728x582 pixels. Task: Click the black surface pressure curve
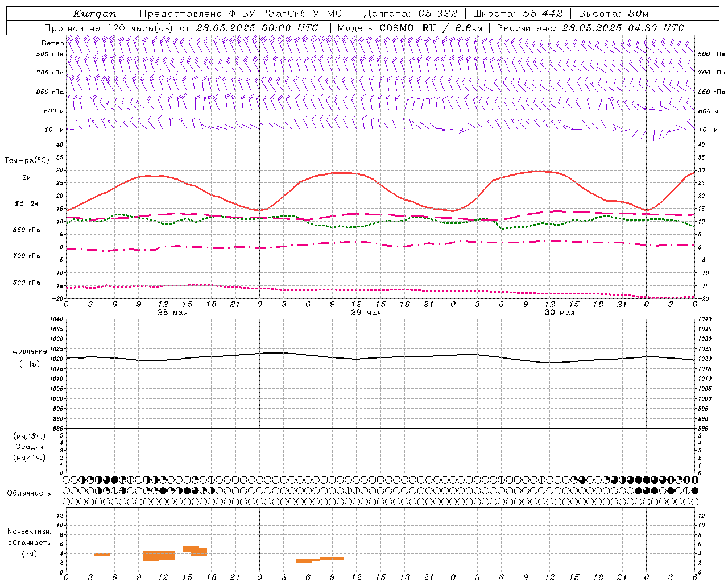381,357
